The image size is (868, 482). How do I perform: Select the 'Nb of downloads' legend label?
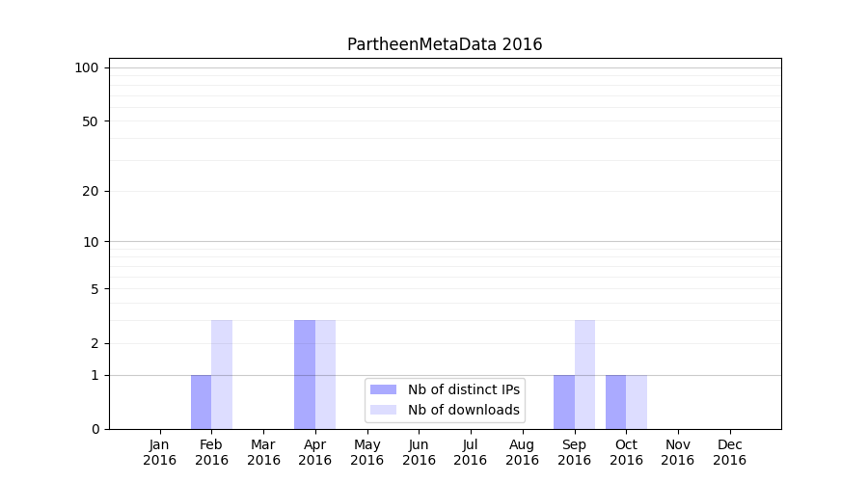463,410
